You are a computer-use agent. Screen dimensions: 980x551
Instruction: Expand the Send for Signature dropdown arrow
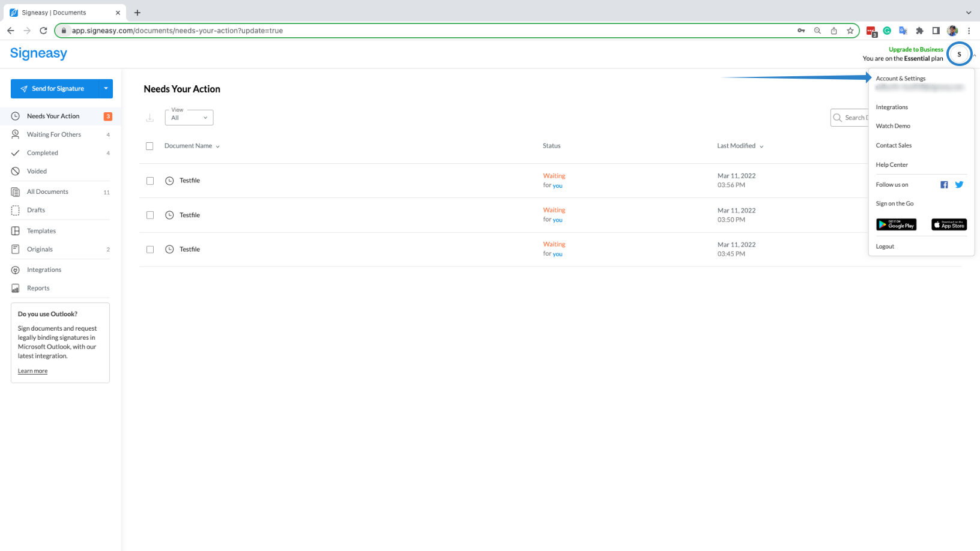106,89
